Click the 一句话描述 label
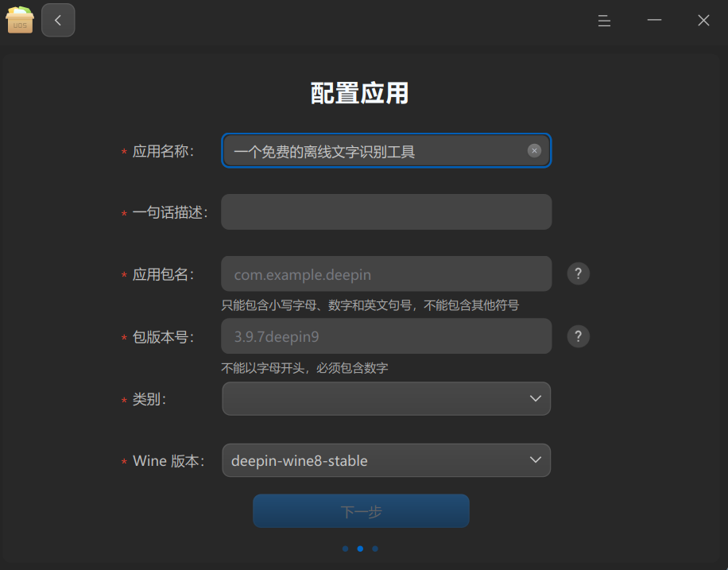 170,212
